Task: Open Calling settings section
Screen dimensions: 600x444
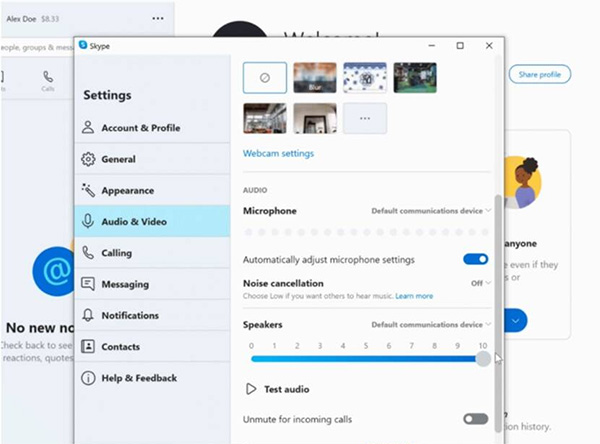Action: pos(152,253)
